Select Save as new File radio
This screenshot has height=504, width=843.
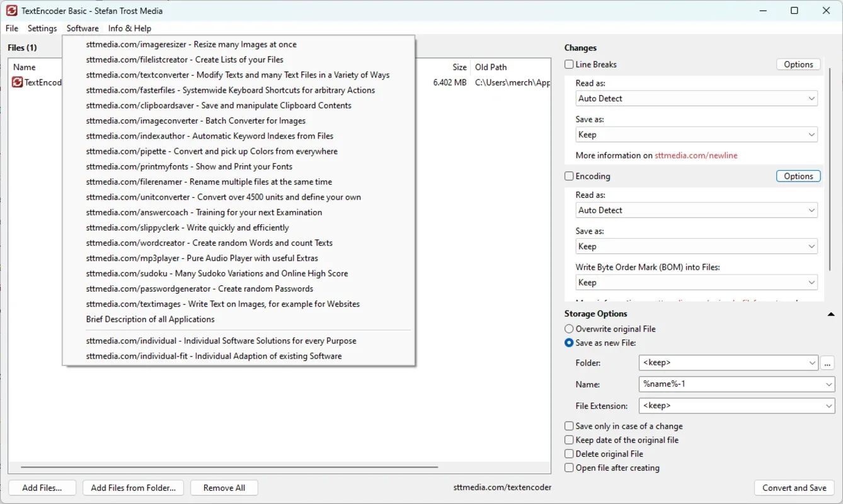(x=570, y=343)
